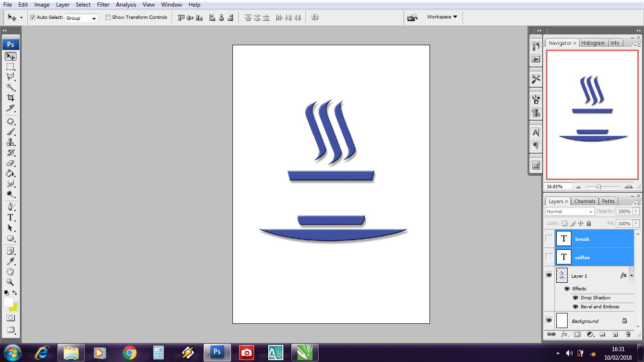Select the History Brush tool

coord(10,153)
